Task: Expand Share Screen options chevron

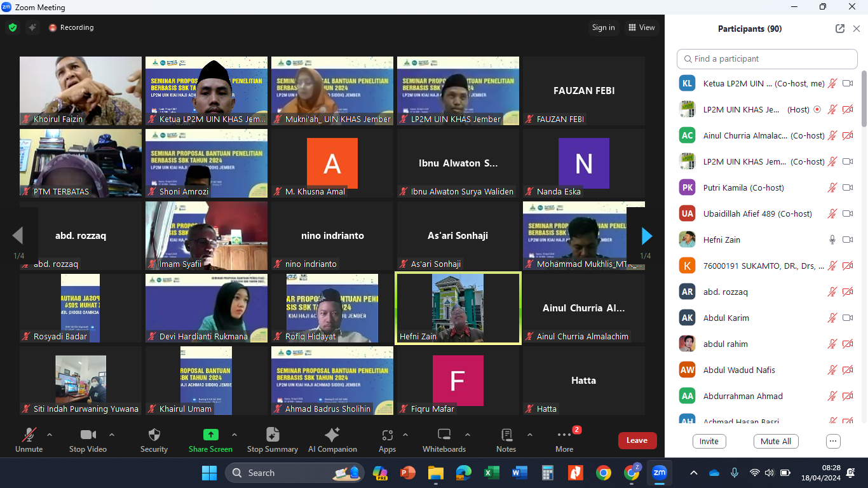Action: point(234,435)
